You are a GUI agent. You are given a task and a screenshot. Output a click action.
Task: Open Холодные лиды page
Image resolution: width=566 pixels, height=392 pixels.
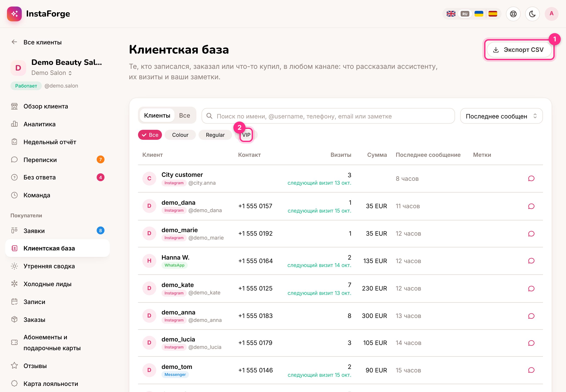click(x=57, y=284)
